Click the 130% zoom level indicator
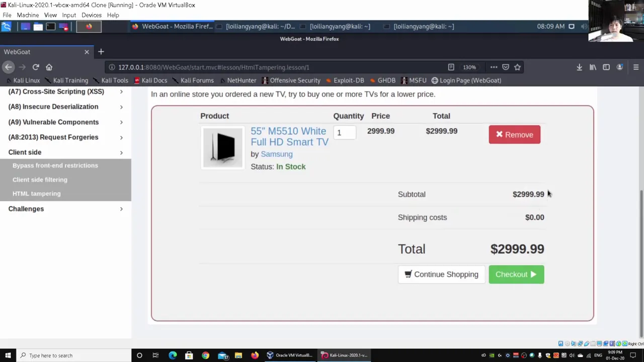644x362 pixels. pos(469,67)
